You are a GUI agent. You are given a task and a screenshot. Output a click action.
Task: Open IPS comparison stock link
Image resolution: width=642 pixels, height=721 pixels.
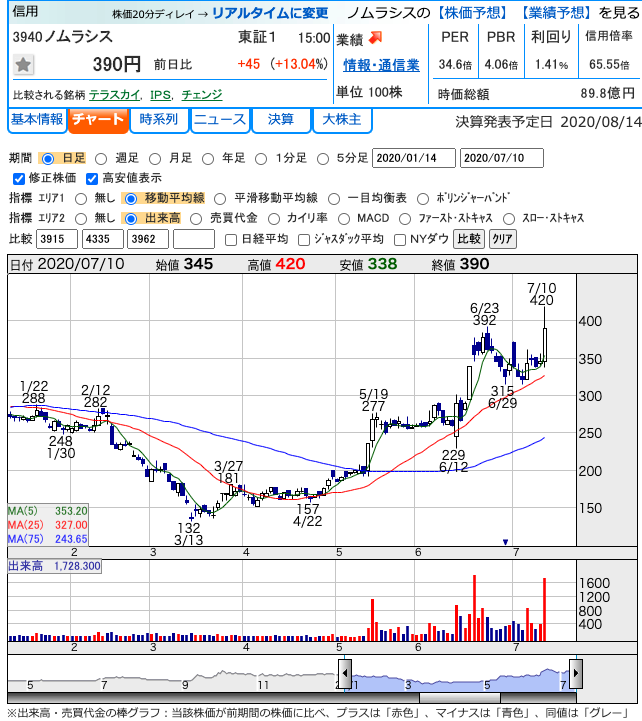tap(160, 95)
